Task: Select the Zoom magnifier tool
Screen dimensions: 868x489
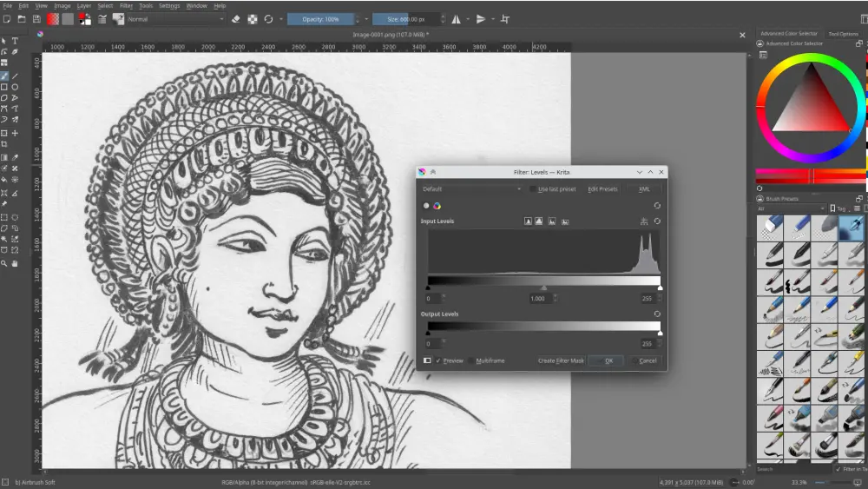Action: (4, 263)
